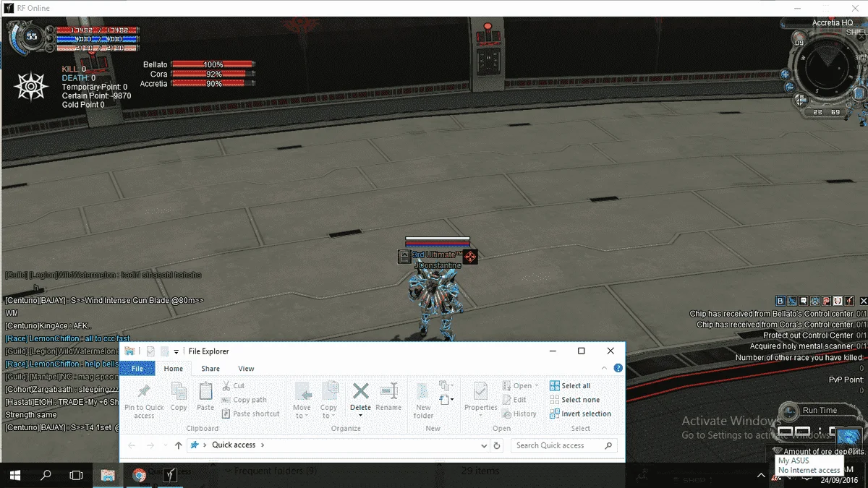Viewport: 868px width, 488px height.
Task: Click the Cut scissors button
Action: coord(234,386)
